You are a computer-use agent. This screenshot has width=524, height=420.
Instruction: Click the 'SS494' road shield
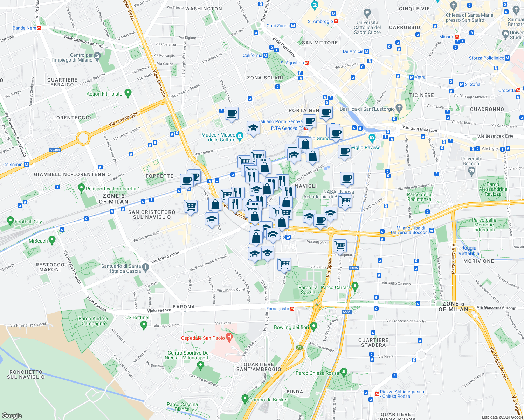pos(55,150)
